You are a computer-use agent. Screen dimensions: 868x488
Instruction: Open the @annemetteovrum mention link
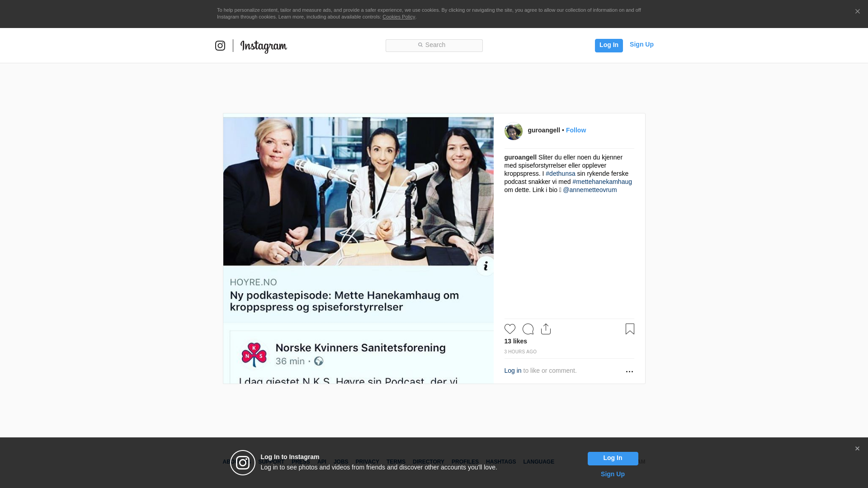pyautogui.click(x=590, y=190)
